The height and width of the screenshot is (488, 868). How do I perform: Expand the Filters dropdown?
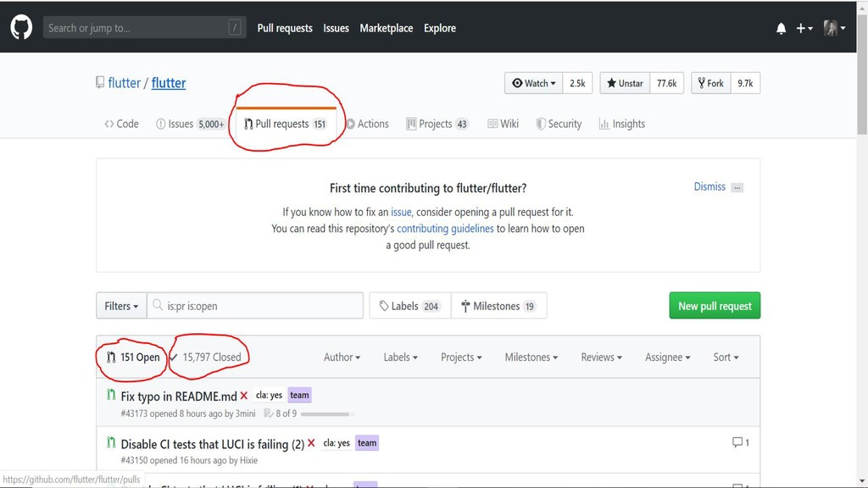121,305
